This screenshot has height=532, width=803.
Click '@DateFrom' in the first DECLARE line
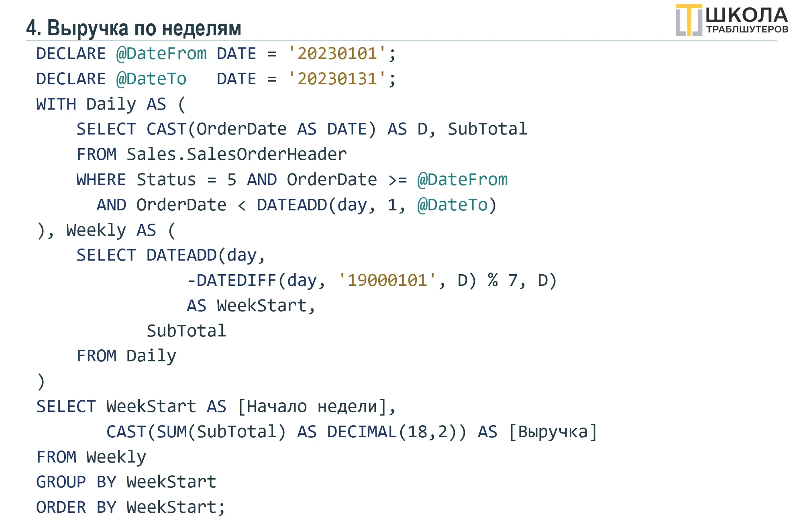point(161,54)
